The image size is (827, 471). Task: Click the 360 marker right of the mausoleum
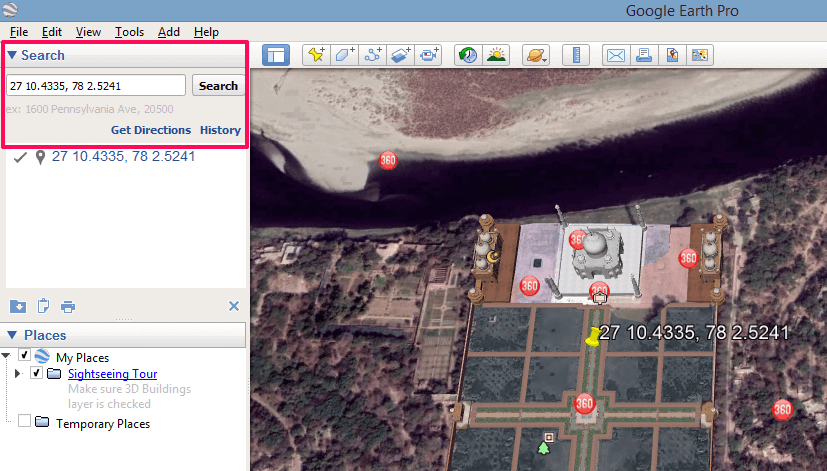tap(688, 258)
